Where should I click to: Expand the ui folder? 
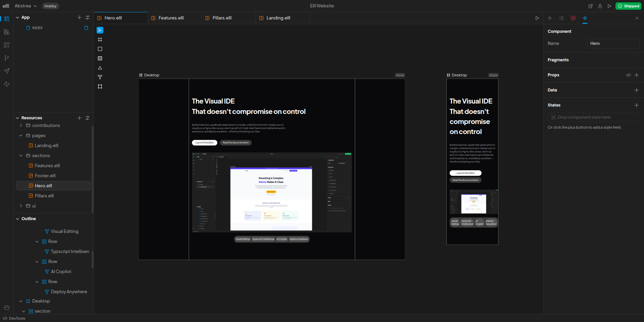tap(21, 206)
